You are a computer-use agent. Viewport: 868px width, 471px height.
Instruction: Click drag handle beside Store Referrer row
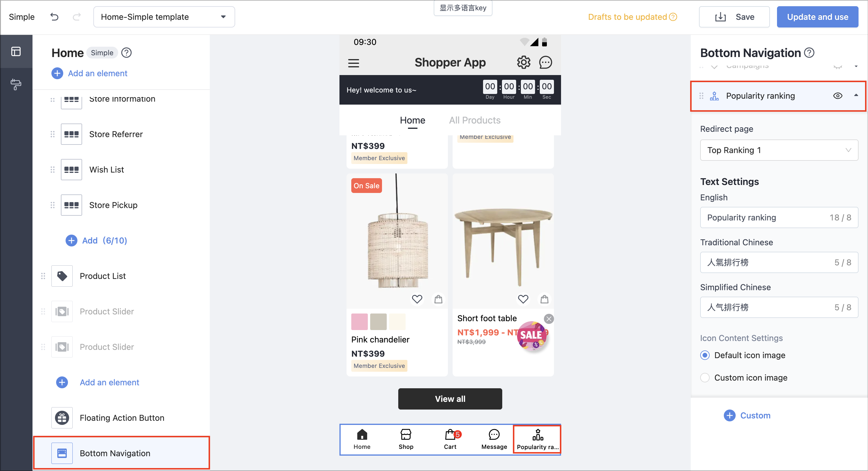pyautogui.click(x=53, y=134)
